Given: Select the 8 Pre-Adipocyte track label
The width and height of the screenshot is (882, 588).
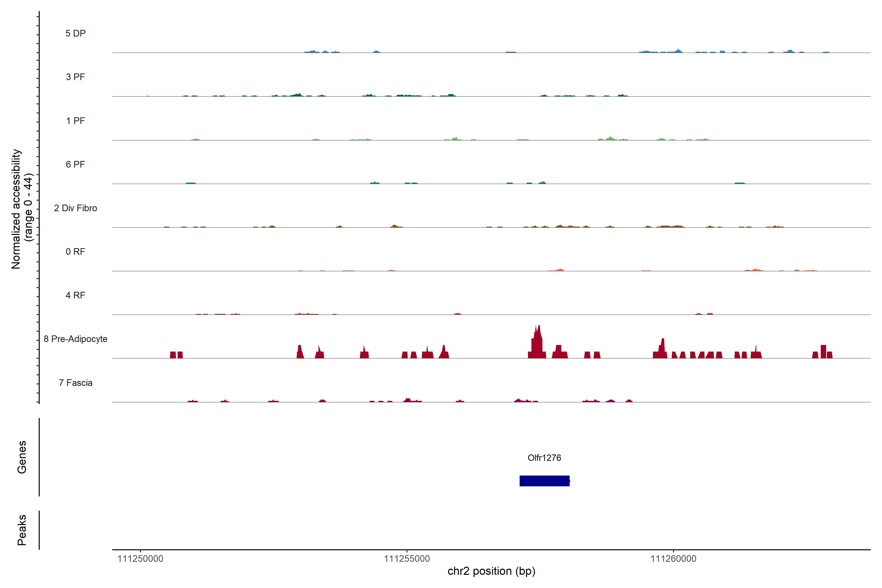Looking at the screenshot, I should point(75,339).
